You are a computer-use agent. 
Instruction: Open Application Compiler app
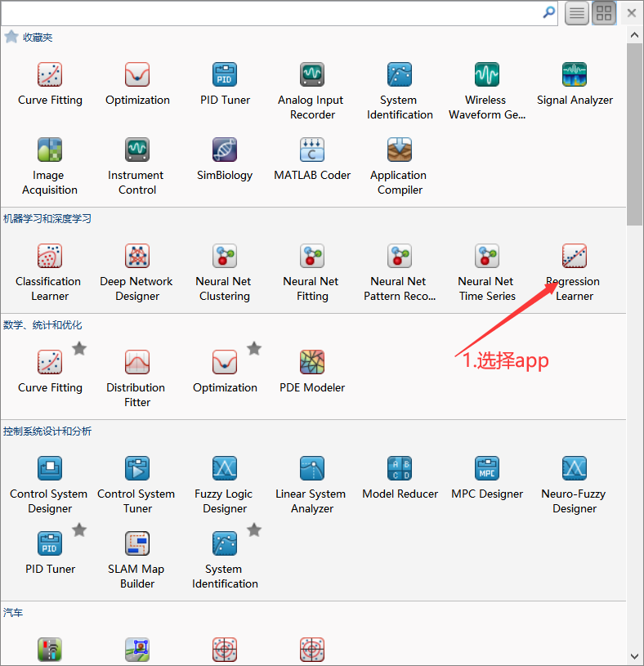coord(400,167)
